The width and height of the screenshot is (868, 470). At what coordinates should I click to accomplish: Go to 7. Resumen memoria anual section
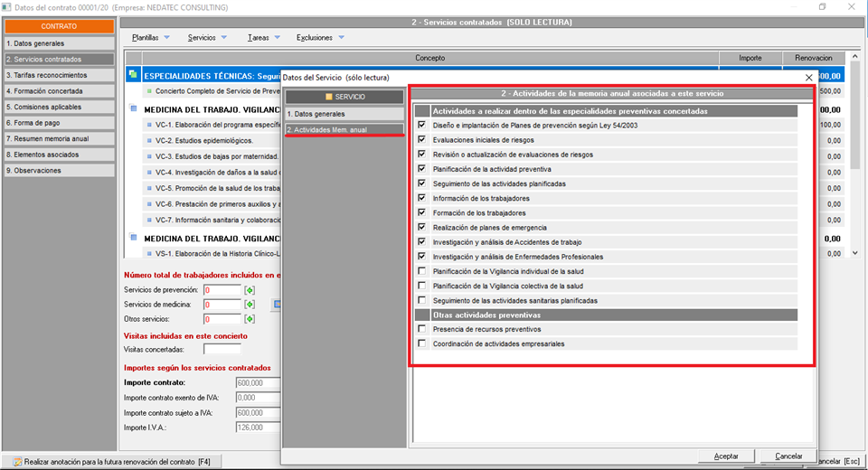[x=59, y=139]
